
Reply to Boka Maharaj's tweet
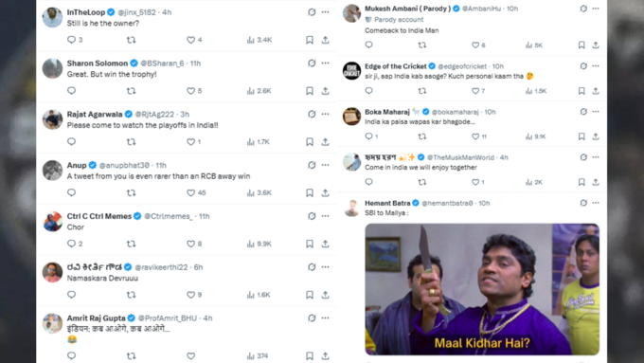pyautogui.click(x=368, y=136)
